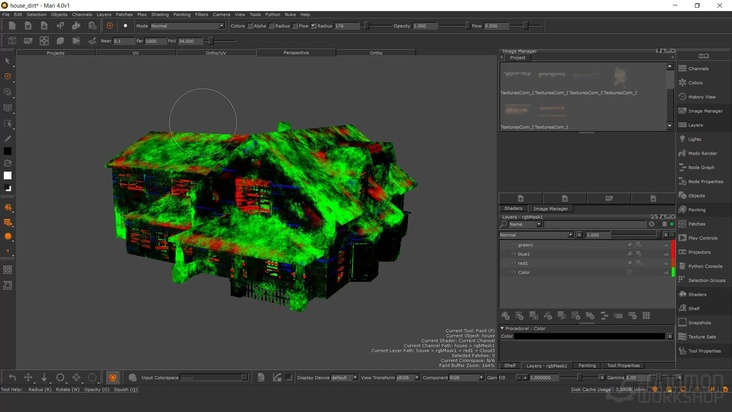Open the brush Mode Normal dropdown
Viewport: 732px width, 412px height.
[x=187, y=26]
